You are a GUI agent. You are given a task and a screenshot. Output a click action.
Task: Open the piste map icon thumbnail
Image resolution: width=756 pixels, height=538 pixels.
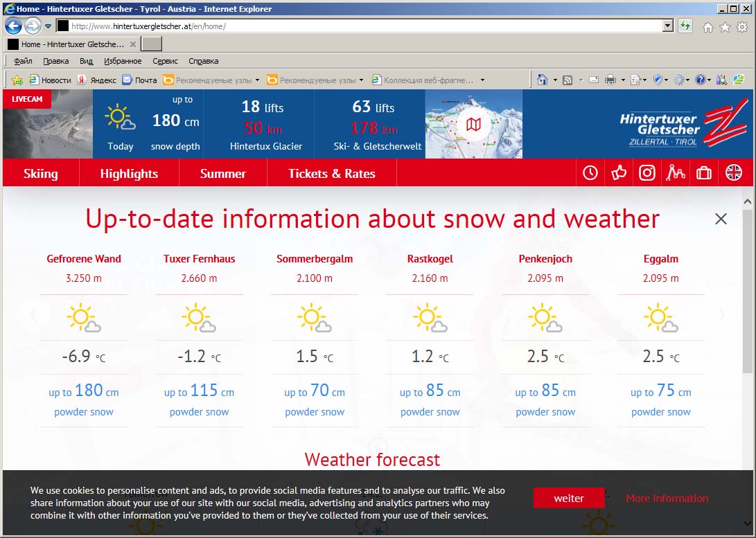pos(473,124)
